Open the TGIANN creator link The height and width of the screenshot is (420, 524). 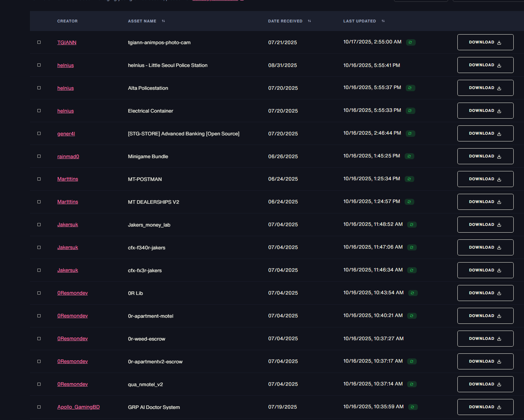click(67, 42)
